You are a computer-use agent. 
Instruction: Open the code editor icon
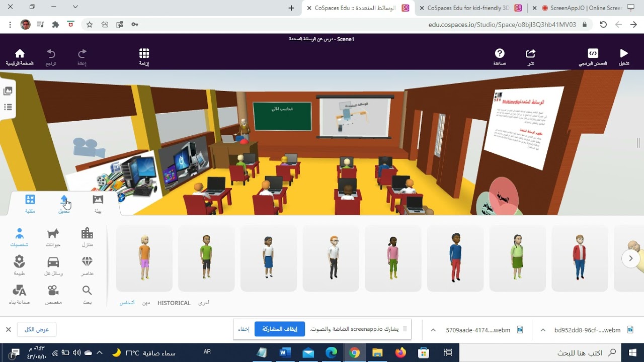pos(593,54)
